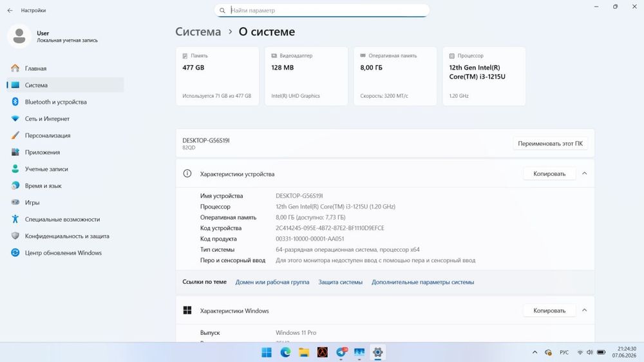Viewport: 644px width, 362px height.
Task: Open Сеть и Интернет settings
Action: coord(65,119)
